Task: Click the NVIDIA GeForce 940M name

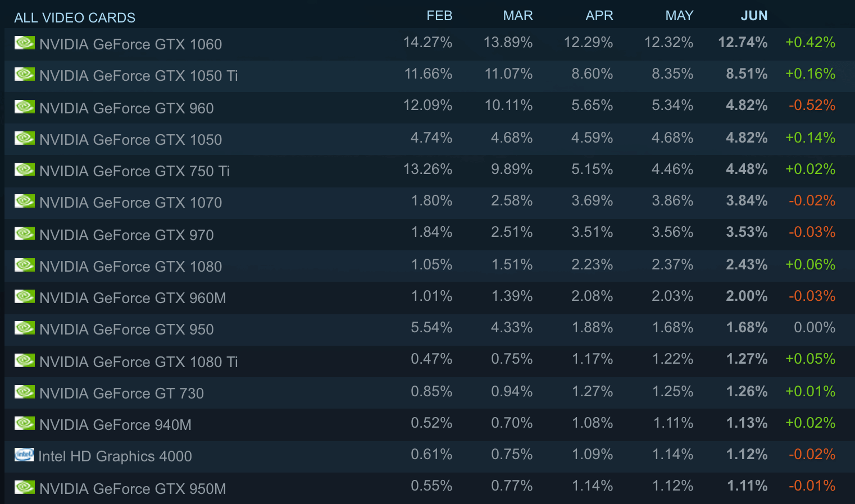Action: point(115,425)
